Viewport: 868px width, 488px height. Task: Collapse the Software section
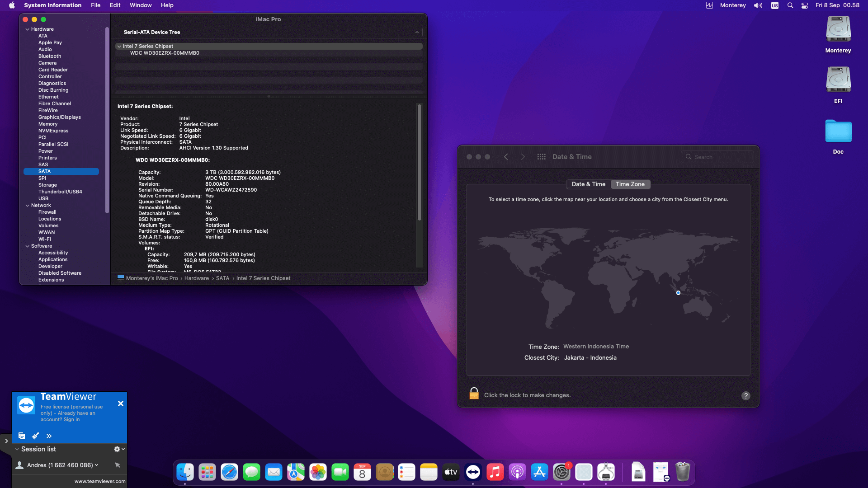point(28,246)
